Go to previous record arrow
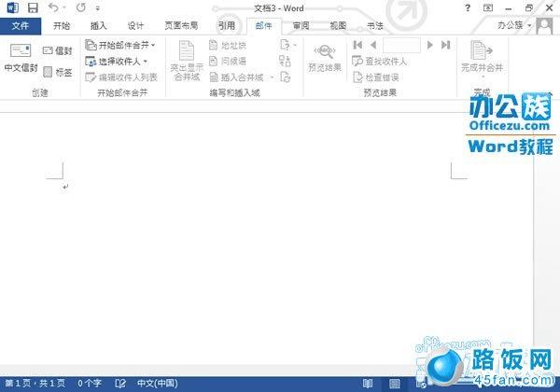The height and width of the screenshot is (392, 560). pos(373,45)
